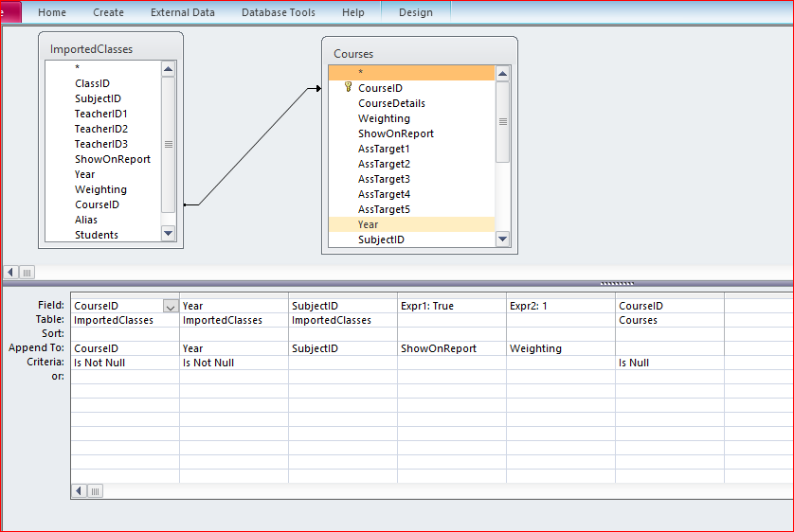
Task: Click the ImportedClasses table title bar
Action: [x=111, y=49]
